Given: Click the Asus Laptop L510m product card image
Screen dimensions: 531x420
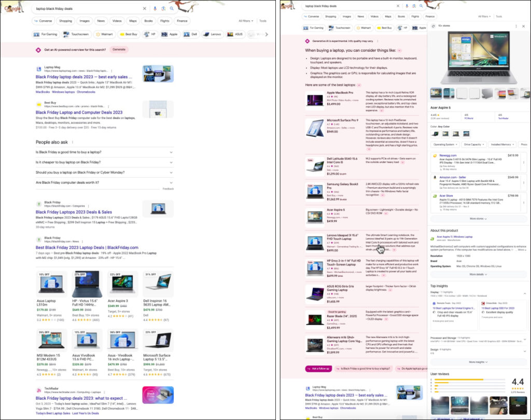Looking at the screenshot, I should pyautogui.click(x=51, y=284).
